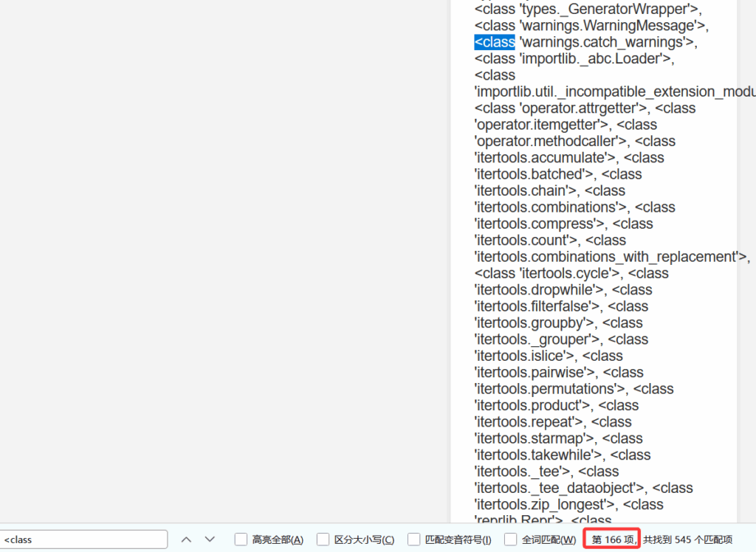This screenshot has height=552, width=756.
Task: Click the 'warnings.catch_warnings' text
Action: (x=605, y=42)
